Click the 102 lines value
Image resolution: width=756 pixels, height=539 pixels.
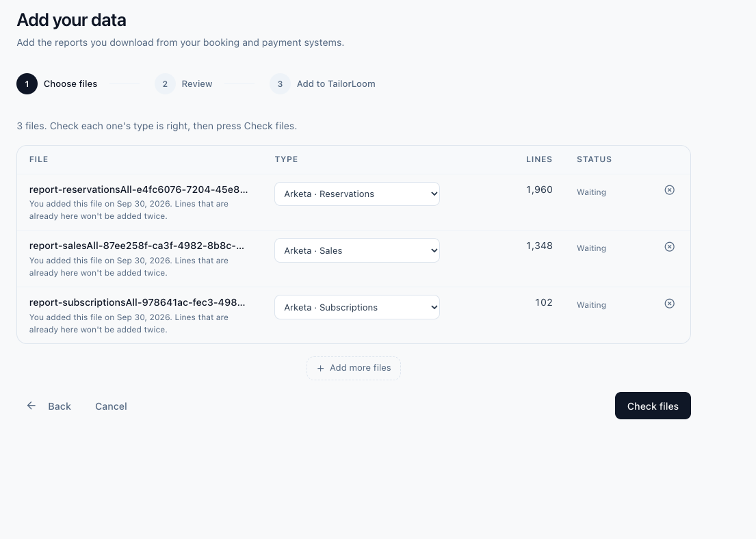[543, 302]
